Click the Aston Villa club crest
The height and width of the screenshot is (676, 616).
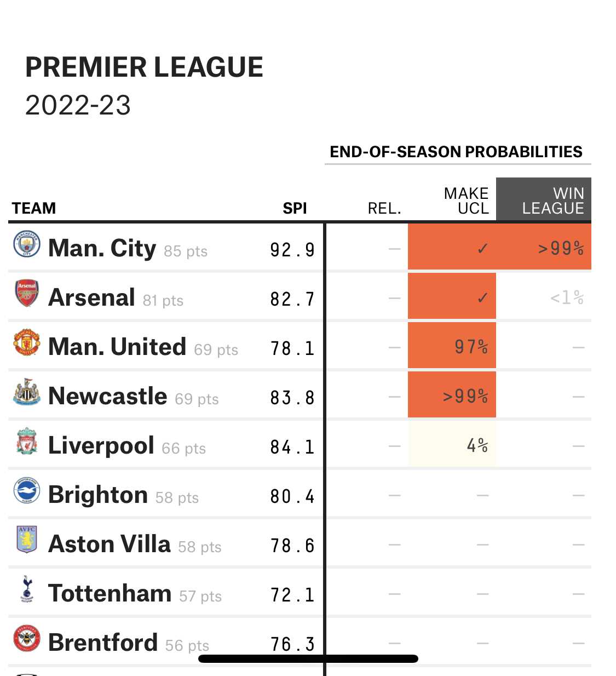(x=27, y=540)
